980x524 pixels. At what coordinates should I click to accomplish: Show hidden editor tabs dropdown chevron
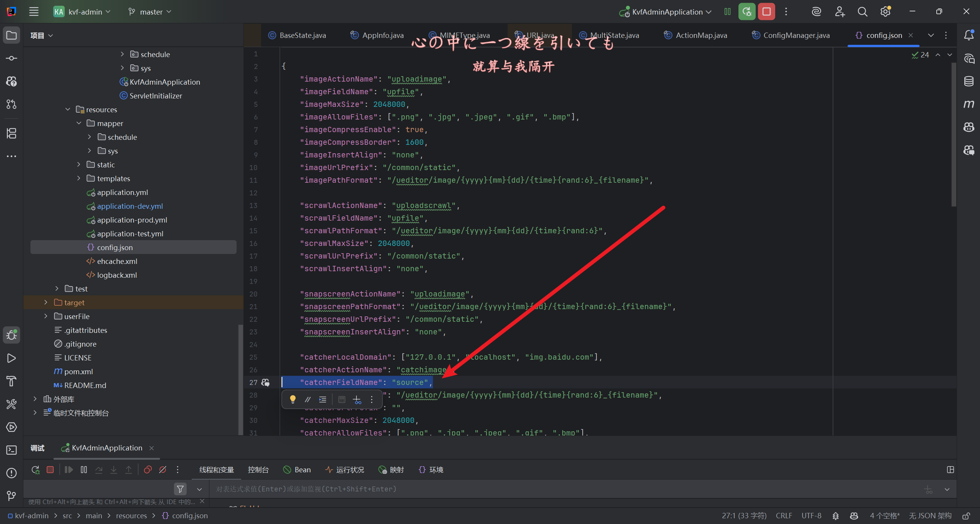(x=931, y=35)
